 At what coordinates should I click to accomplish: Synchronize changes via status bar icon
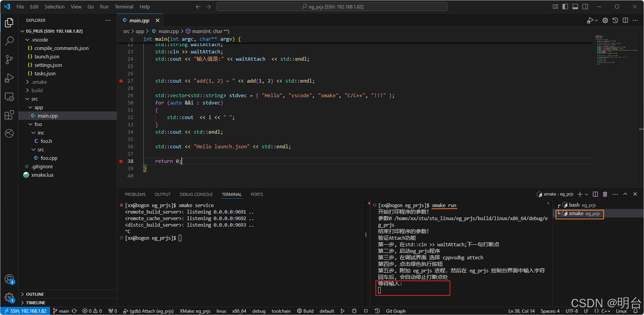75,311
